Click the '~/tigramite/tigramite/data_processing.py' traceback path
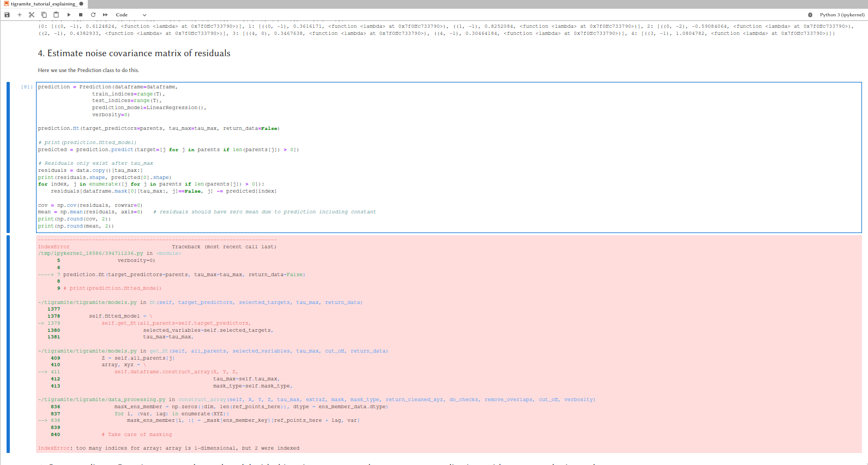 tap(101, 400)
